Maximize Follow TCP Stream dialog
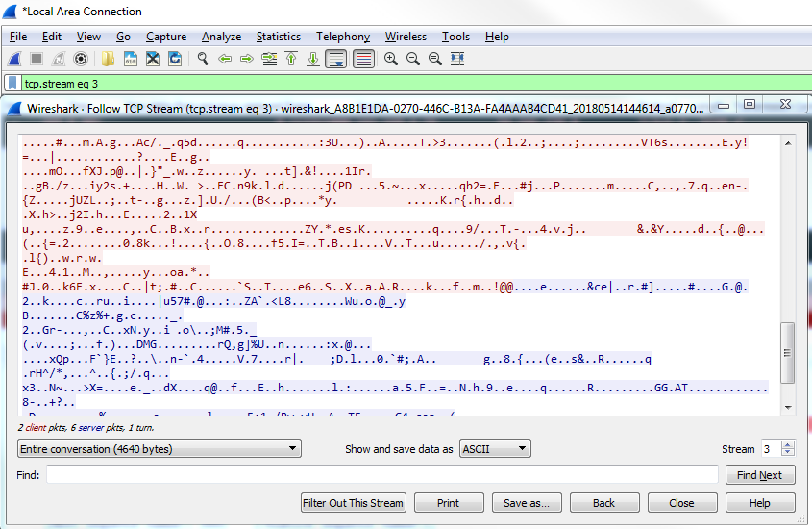Viewport: 812px width, 529px height. [x=749, y=105]
